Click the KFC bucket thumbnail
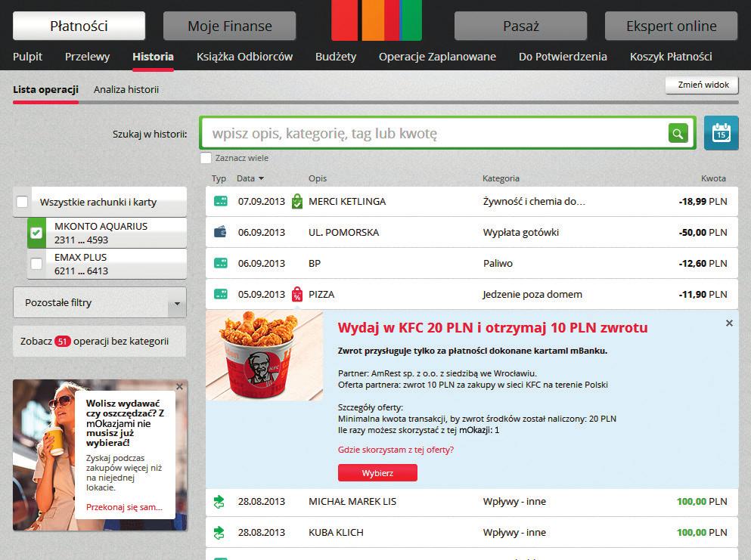The height and width of the screenshot is (560, 751). point(265,355)
